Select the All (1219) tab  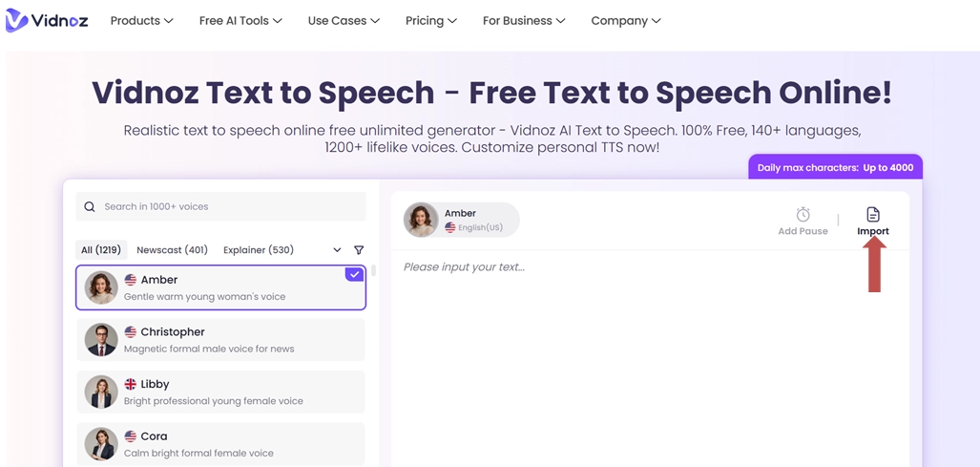(x=101, y=250)
